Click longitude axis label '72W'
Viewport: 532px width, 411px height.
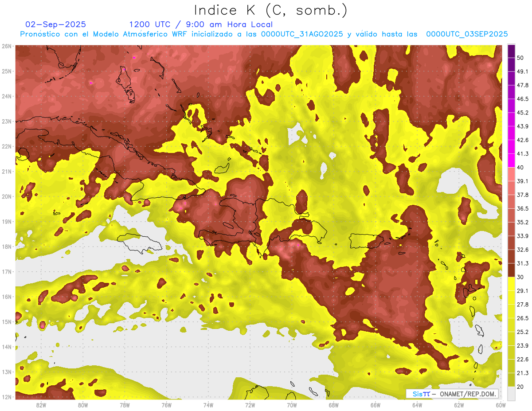[250, 405]
